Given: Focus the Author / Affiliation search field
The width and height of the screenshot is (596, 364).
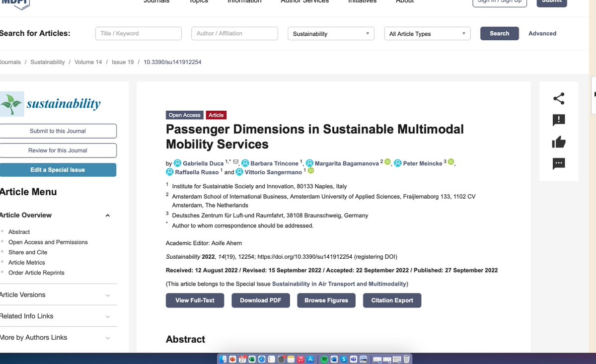Looking at the screenshot, I should [x=234, y=33].
